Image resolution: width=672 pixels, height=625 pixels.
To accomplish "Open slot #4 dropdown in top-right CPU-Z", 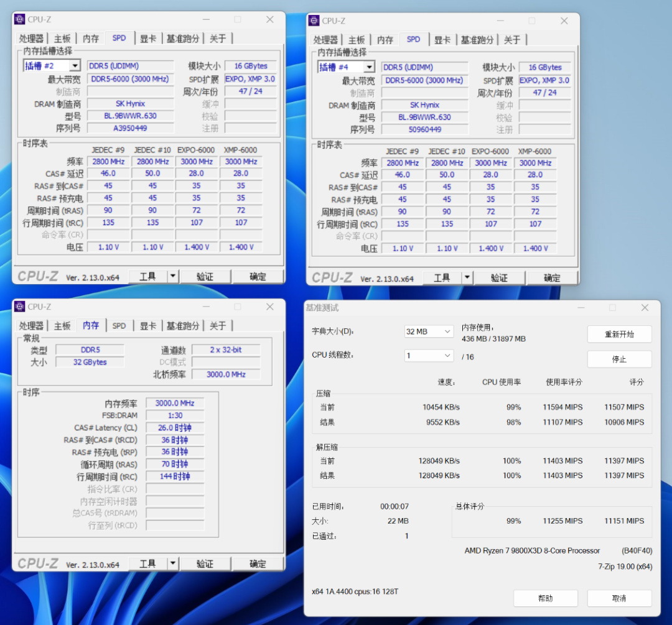I will click(x=369, y=67).
